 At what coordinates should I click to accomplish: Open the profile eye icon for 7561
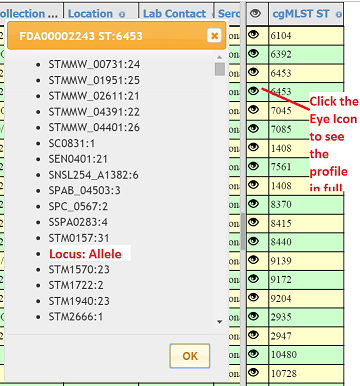(x=254, y=166)
